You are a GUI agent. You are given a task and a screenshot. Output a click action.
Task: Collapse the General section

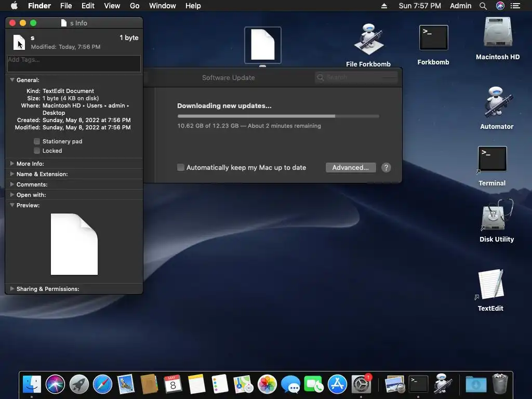(x=12, y=80)
